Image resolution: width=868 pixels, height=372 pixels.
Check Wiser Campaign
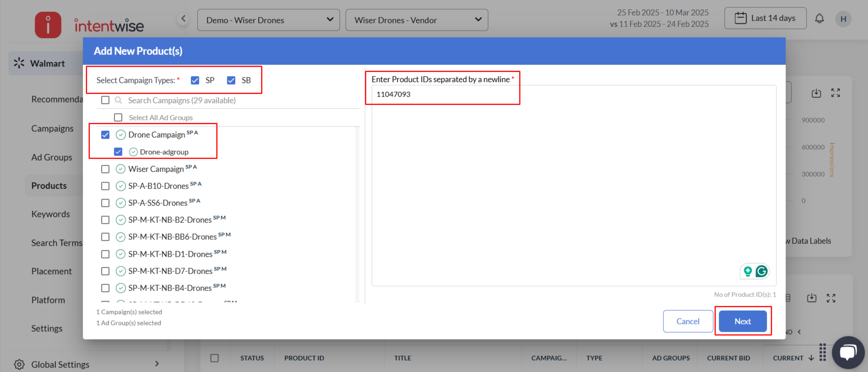pos(105,169)
